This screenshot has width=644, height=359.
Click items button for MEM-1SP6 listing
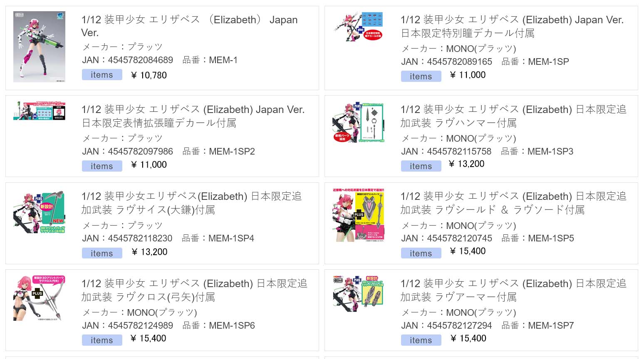point(102,340)
